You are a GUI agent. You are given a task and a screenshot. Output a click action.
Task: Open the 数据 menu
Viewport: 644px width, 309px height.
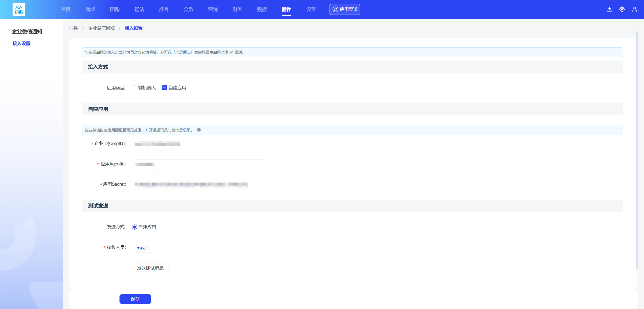(262, 9)
